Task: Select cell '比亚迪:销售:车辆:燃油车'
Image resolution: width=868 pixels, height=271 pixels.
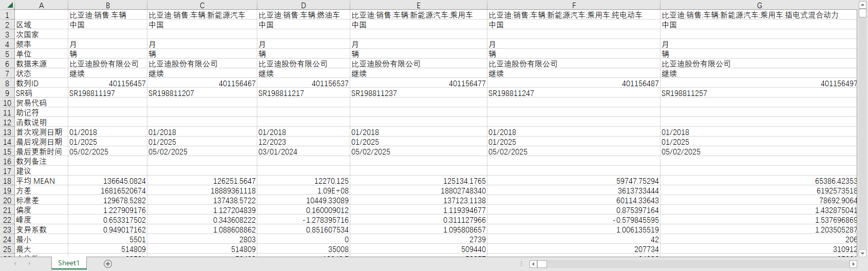Action: pyautogui.click(x=304, y=15)
